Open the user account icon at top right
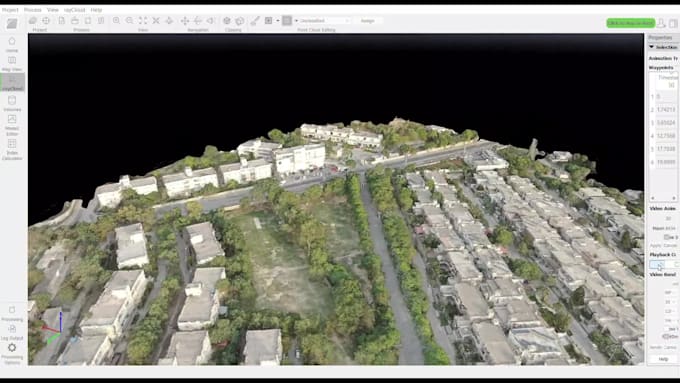The height and width of the screenshot is (383, 680). pyautogui.click(x=661, y=23)
